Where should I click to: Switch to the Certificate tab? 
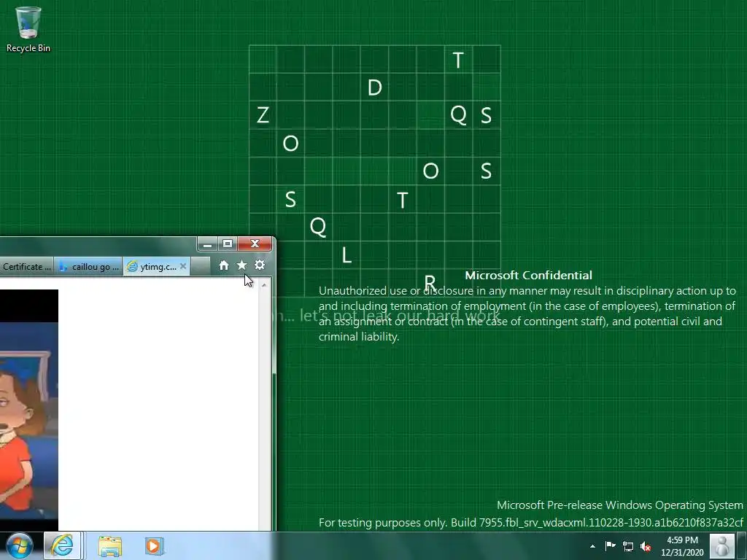click(26, 267)
